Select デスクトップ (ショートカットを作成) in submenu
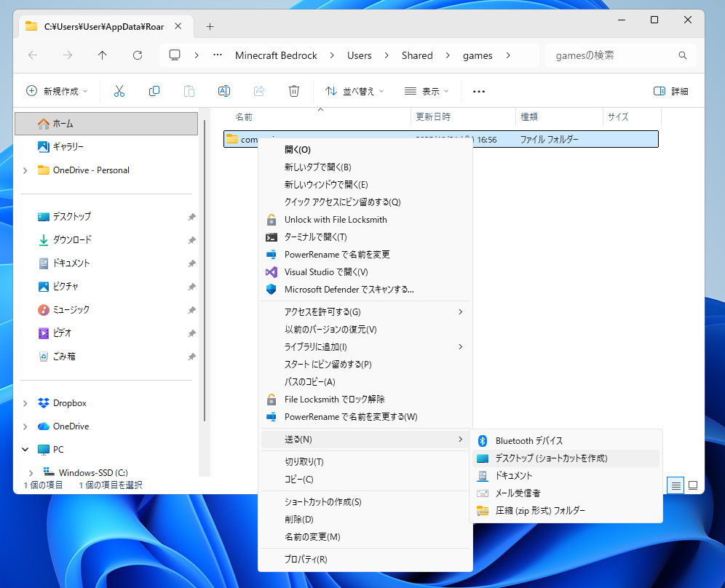 [x=551, y=458]
